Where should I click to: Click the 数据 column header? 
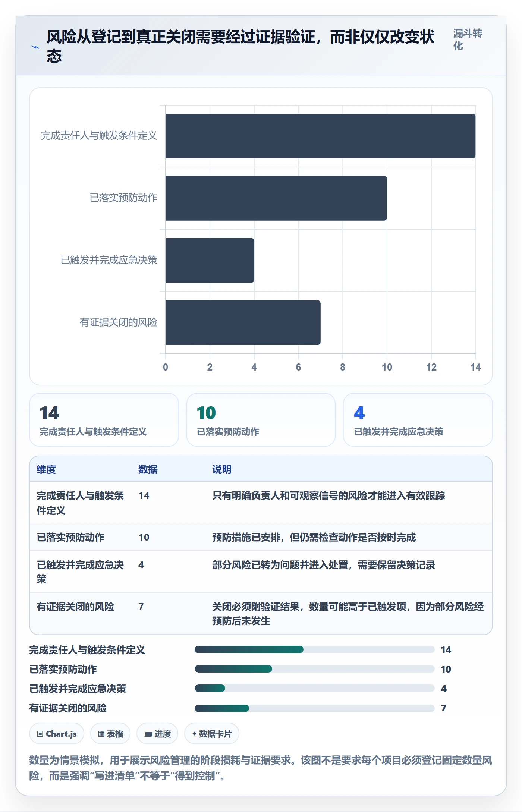(x=148, y=469)
